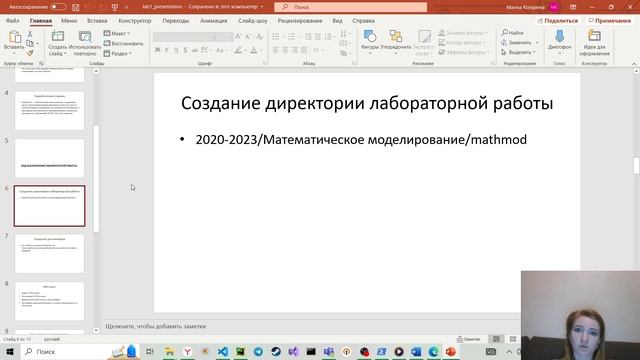Open the Windows Start menu
640x360 pixels.
[10, 351]
